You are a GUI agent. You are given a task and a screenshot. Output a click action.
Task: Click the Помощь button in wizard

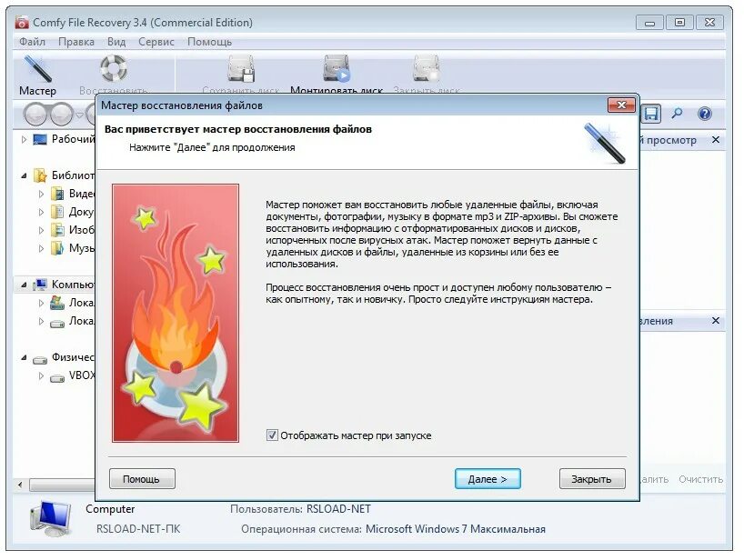[142, 479]
